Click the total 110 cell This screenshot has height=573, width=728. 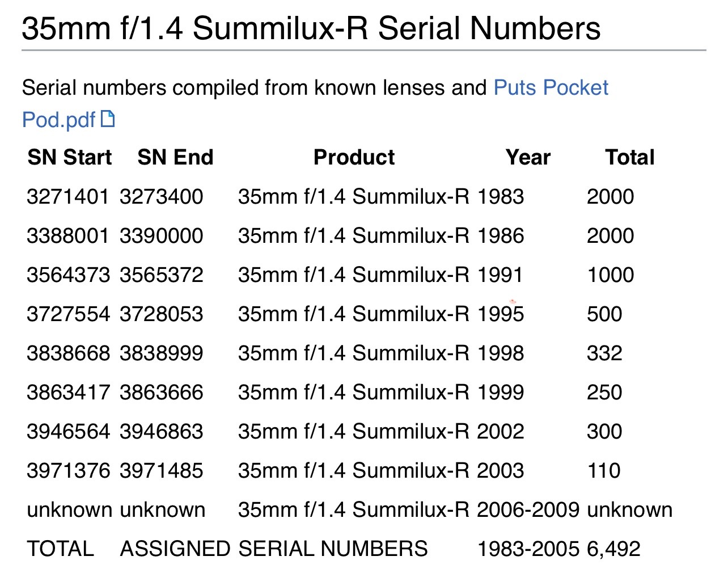pos(603,471)
